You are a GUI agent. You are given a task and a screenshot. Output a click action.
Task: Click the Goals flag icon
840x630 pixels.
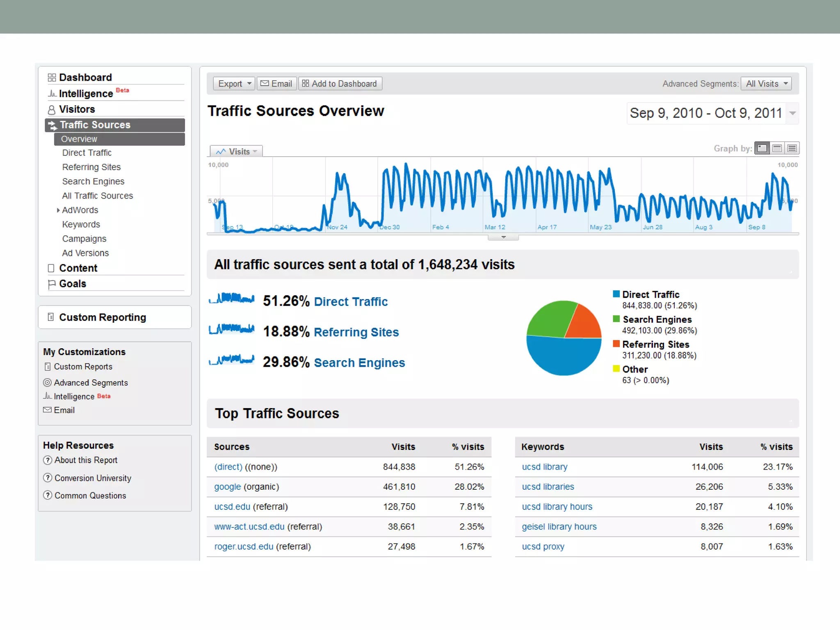[x=52, y=284]
